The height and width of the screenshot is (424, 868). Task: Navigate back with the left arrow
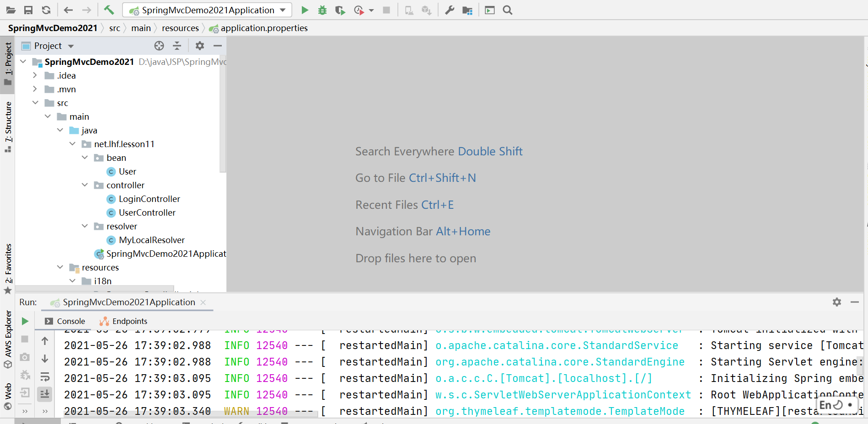coord(69,10)
